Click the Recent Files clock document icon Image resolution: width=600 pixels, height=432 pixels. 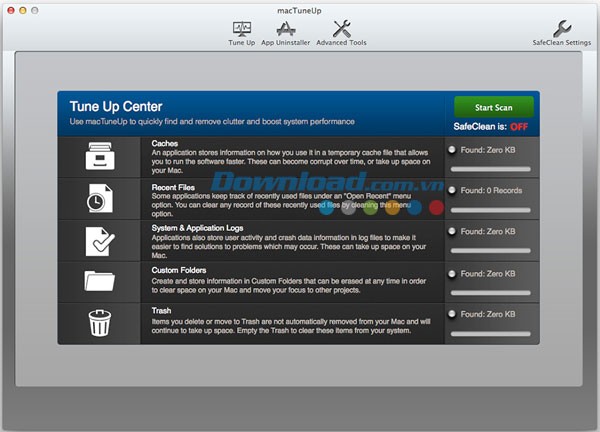99,199
